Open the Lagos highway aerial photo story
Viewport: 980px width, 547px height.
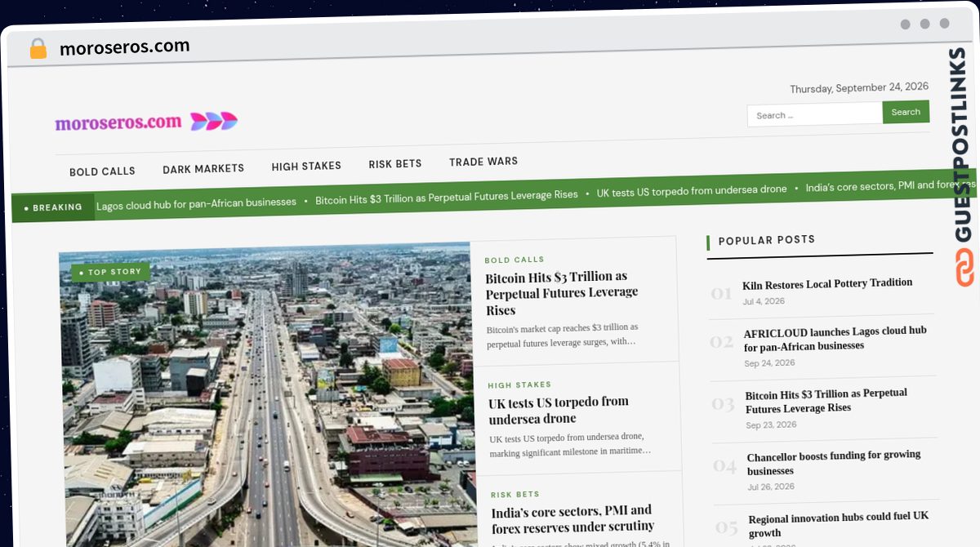(268, 396)
